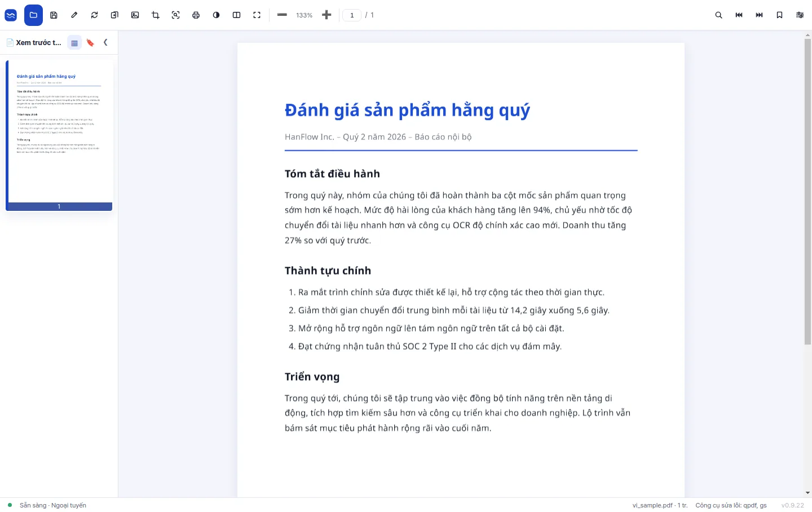The height and width of the screenshot is (512, 812).
Task: Click the '/ 1' total page count label
Action: coord(369,15)
